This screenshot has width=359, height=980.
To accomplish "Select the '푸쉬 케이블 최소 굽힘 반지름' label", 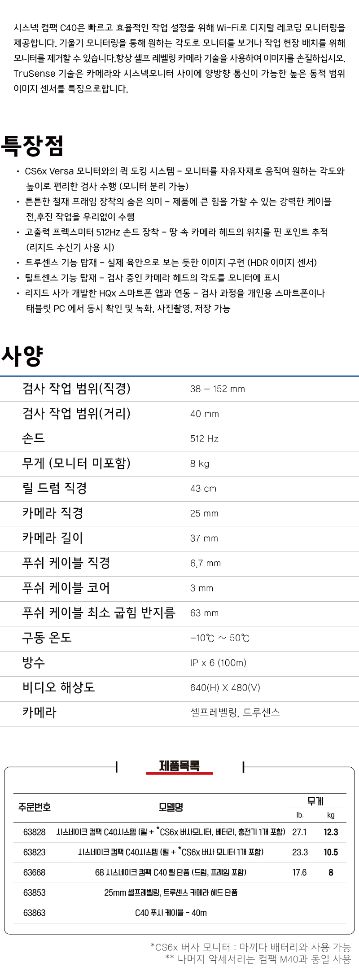I will click(x=99, y=612).
